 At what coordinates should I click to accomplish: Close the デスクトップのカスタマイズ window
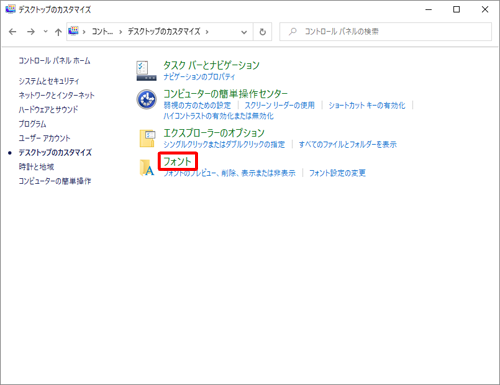tap(485, 9)
